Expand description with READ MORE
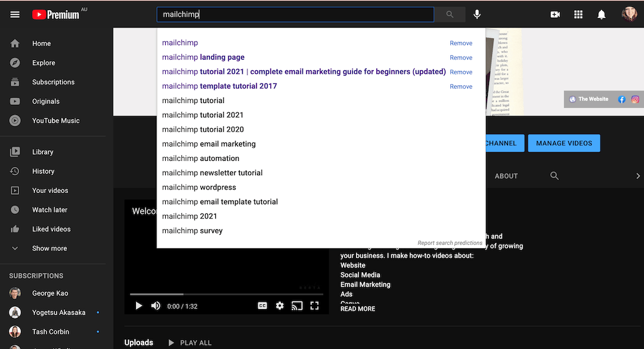Screen dimensions: 644x349 pos(358,309)
